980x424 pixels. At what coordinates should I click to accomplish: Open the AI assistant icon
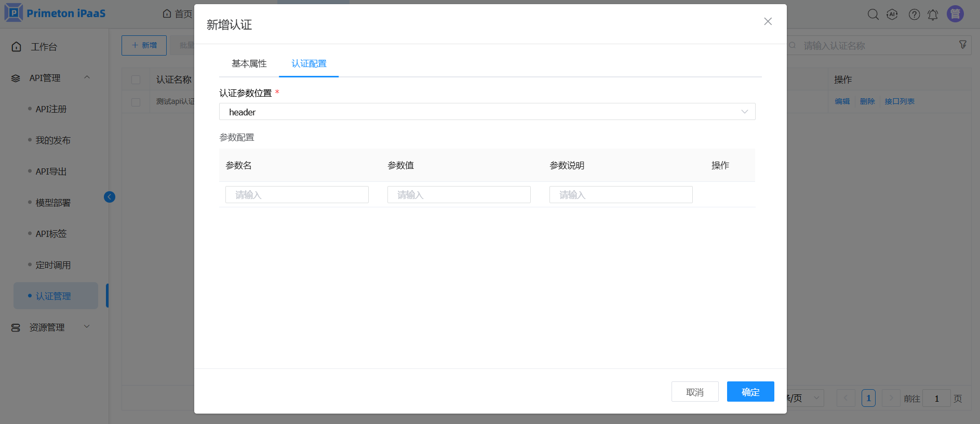pyautogui.click(x=892, y=15)
